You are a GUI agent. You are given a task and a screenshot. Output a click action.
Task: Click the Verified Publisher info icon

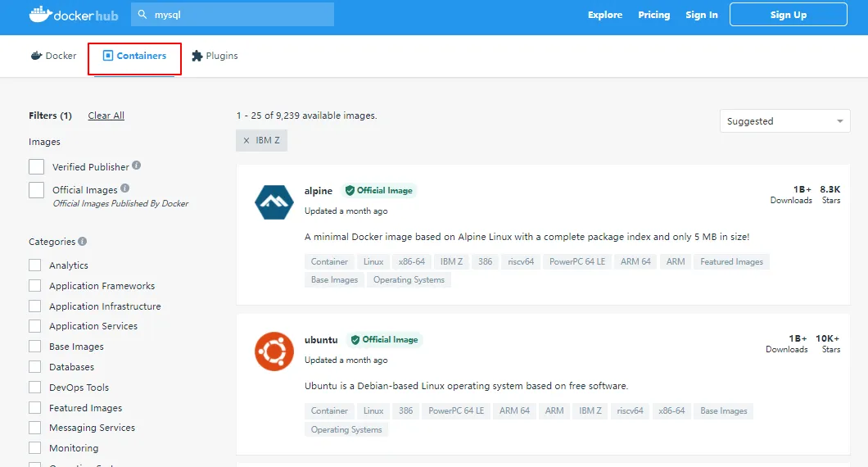click(136, 165)
